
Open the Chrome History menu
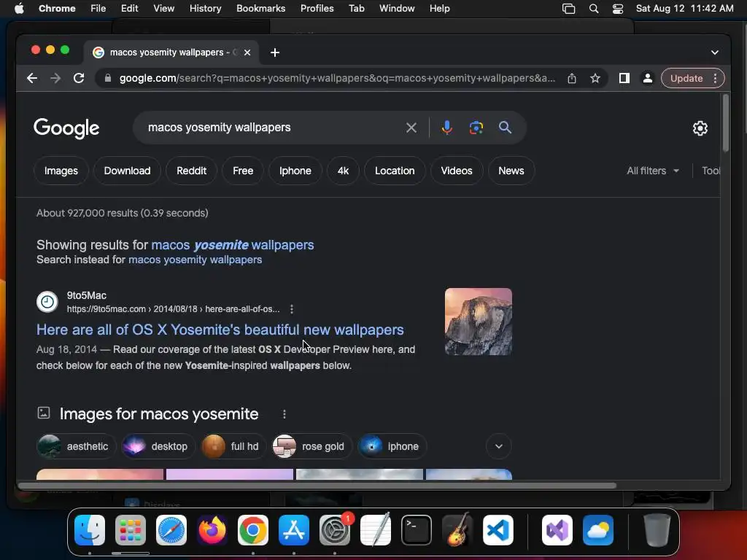[x=205, y=9]
